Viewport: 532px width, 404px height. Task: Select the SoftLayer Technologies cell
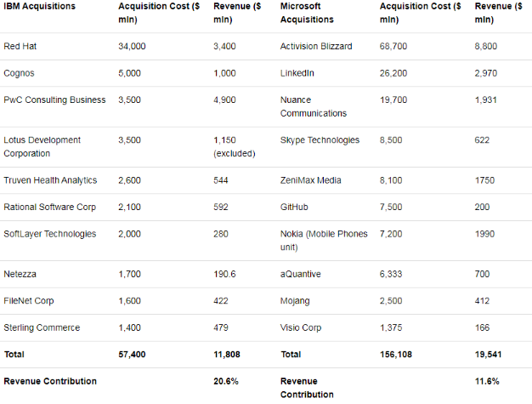(48, 234)
